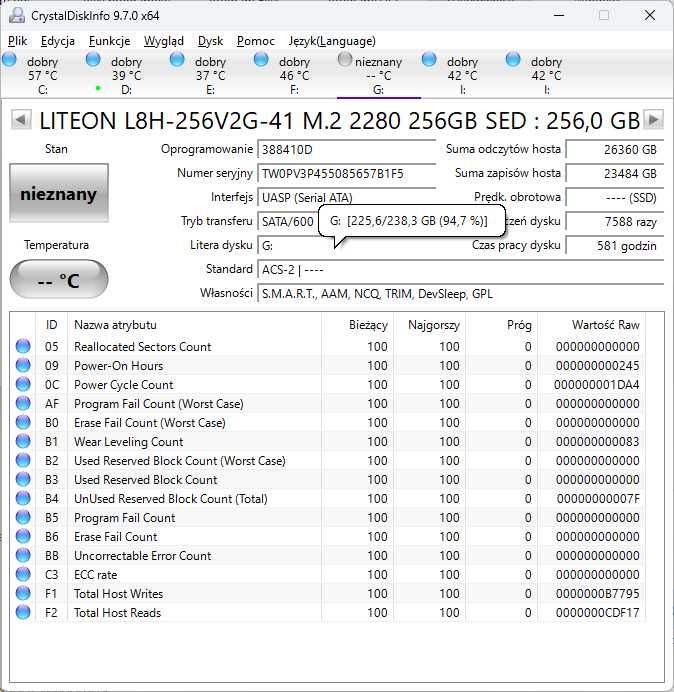Image resolution: width=674 pixels, height=692 pixels.
Task: Select the nieznany disk G: tab
Action: pos(378,75)
